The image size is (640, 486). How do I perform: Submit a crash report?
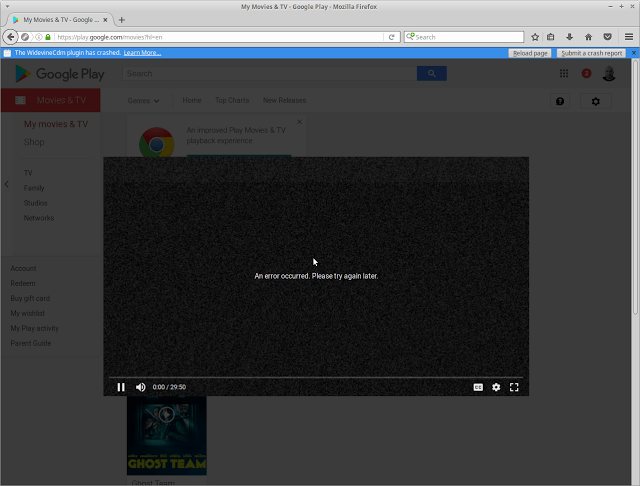[x=591, y=52]
